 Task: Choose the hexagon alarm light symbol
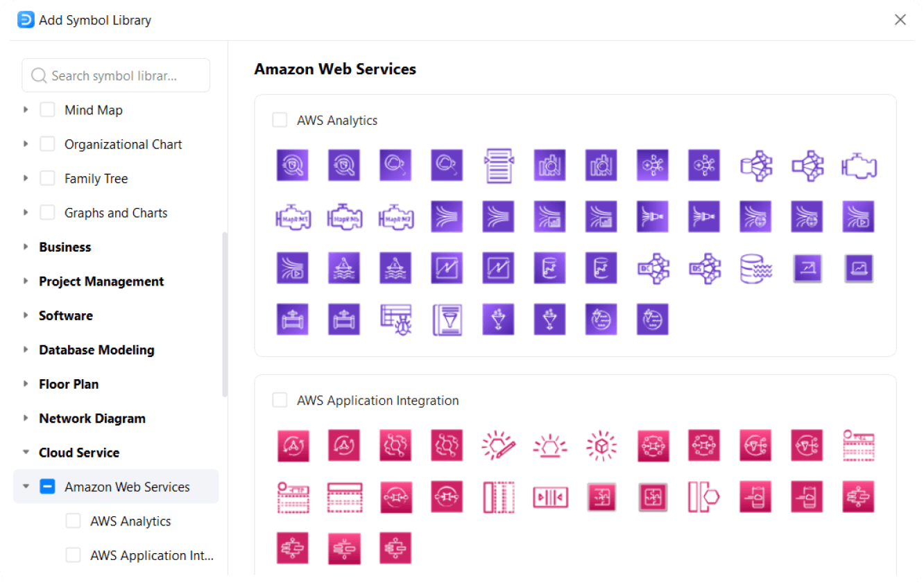coord(550,446)
